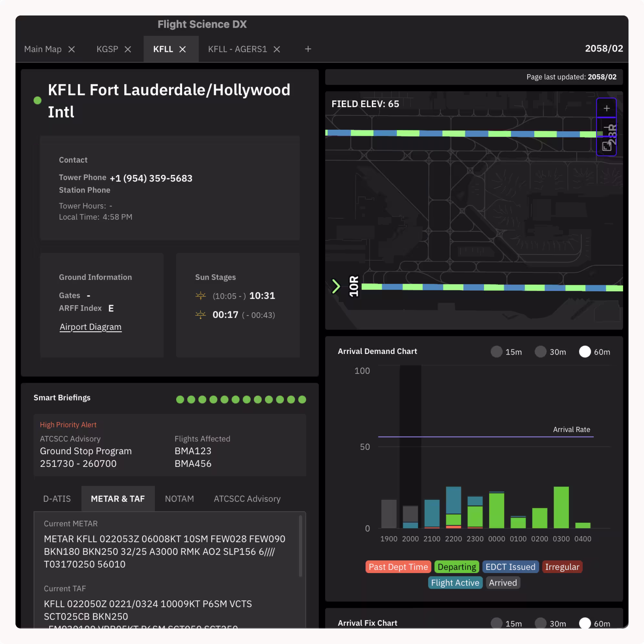Click the green arrow beside runway 10R
Viewport: 644px width, 644px height.
click(x=336, y=286)
